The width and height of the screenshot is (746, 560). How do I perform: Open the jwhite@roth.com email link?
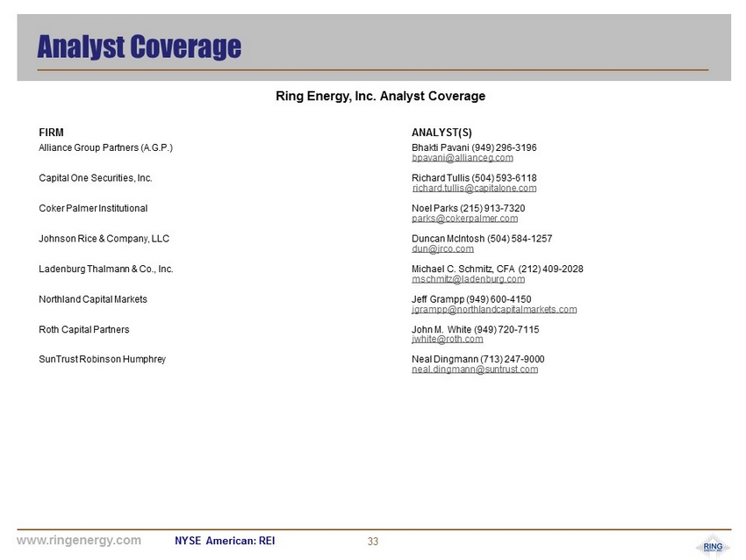tap(447, 339)
